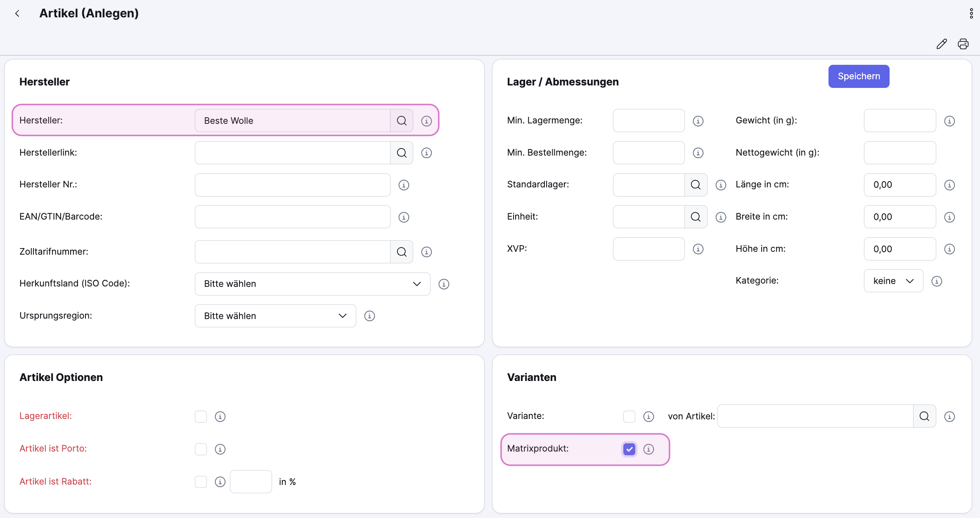Screen dimensions: 980x518
Task: Open Herkunftsland (ISO Code) dropdown
Action: tap(312, 284)
